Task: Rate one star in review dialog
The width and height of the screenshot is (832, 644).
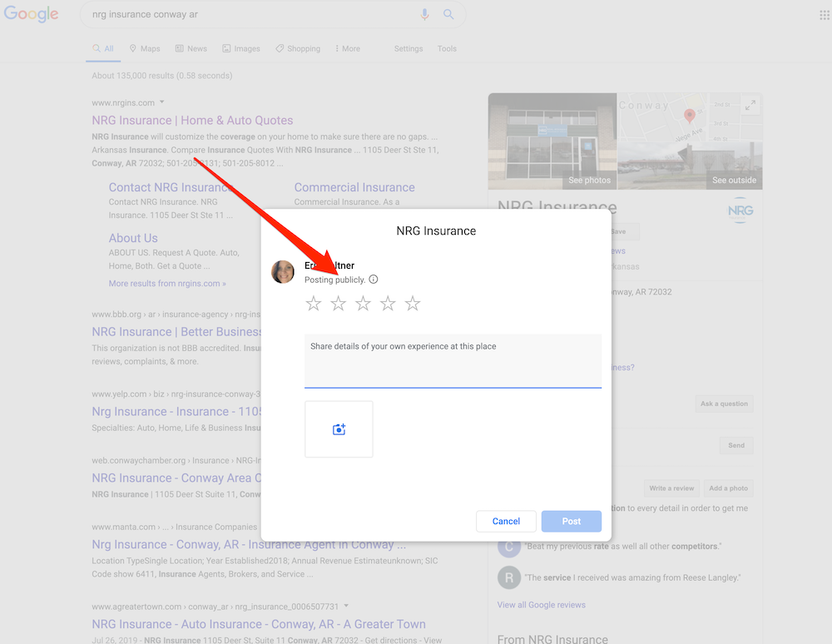Action: tap(314, 304)
